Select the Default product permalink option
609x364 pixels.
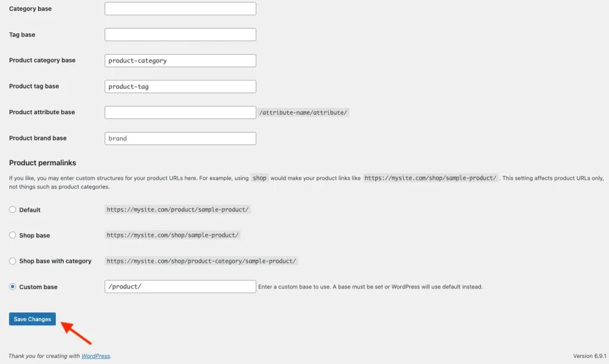pyautogui.click(x=12, y=209)
